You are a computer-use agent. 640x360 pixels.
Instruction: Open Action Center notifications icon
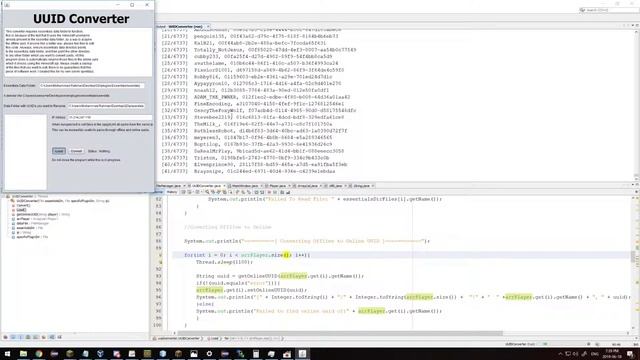pyautogui.click(x=631, y=354)
